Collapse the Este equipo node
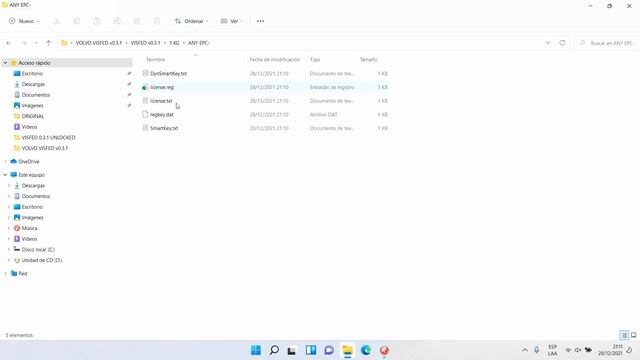 [x=5, y=175]
